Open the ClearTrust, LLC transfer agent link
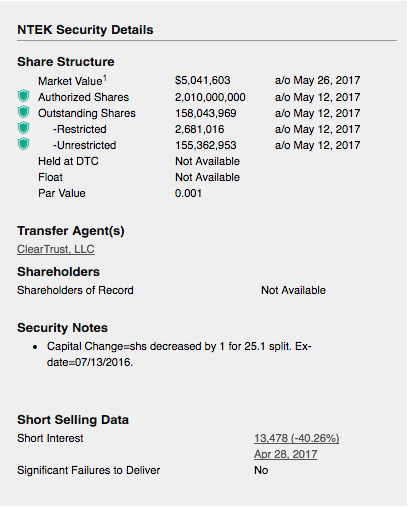The image size is (409, 507). click(56, 249)
